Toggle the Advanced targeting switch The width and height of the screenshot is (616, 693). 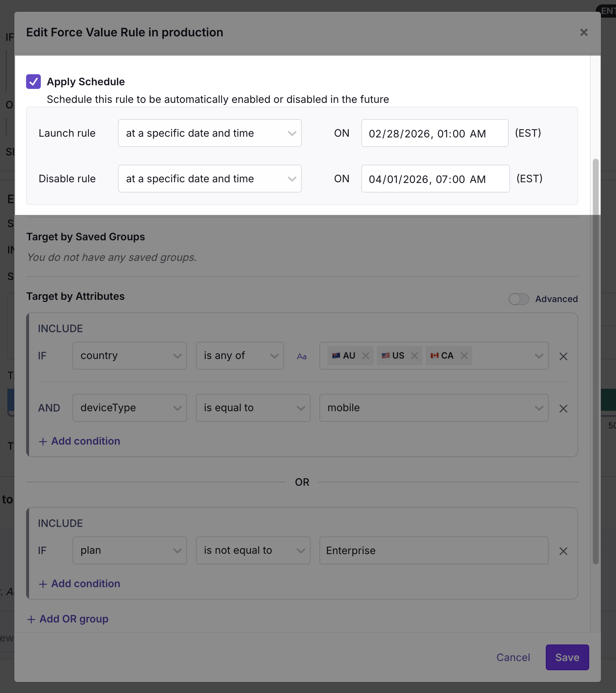pos(519,299)
